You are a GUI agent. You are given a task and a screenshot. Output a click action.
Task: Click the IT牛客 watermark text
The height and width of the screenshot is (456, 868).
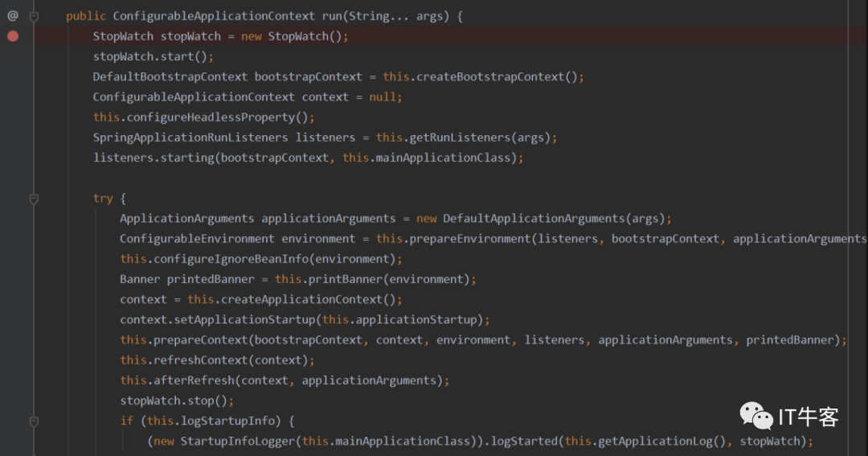tap(809, 417)
